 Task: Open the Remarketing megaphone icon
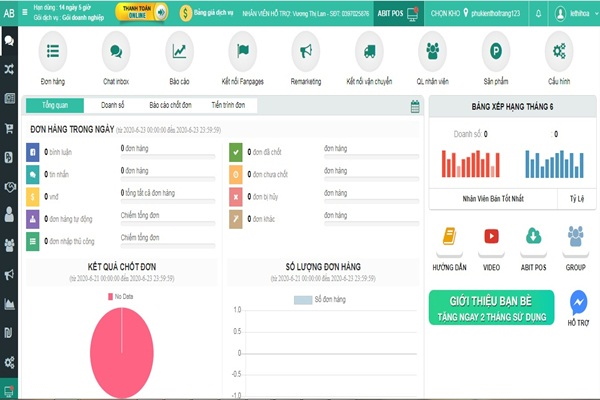click(x=306, y=51)
